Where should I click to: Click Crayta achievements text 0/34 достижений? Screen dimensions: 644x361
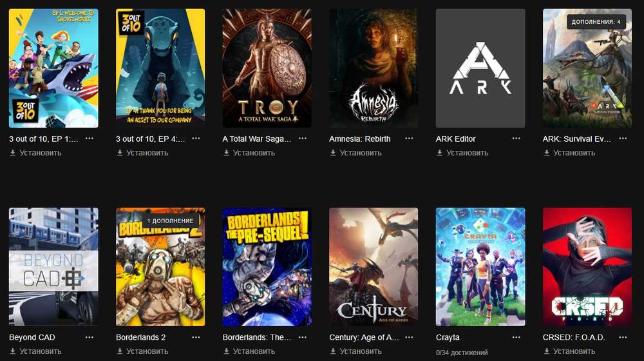pyautogui.click(x=462, y=353)
